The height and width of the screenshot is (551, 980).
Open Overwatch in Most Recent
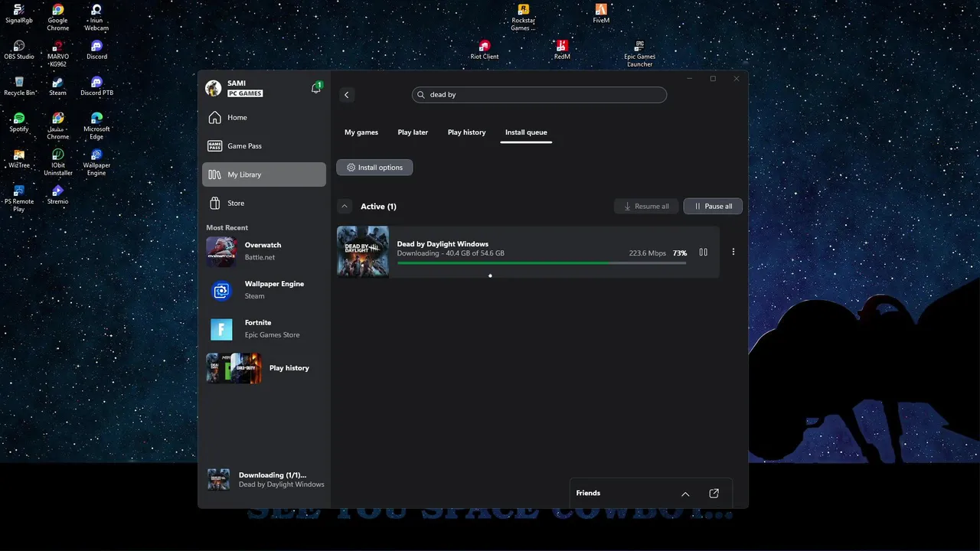tap(264, 251)
